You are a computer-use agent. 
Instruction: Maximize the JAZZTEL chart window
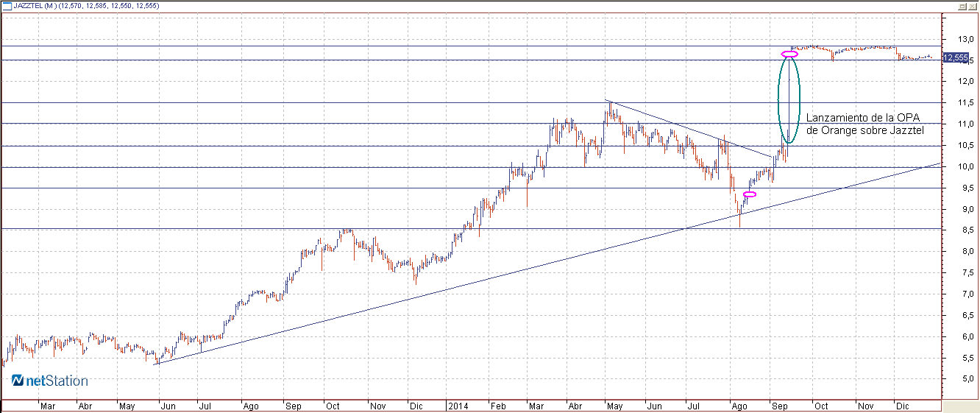(962, 6)
